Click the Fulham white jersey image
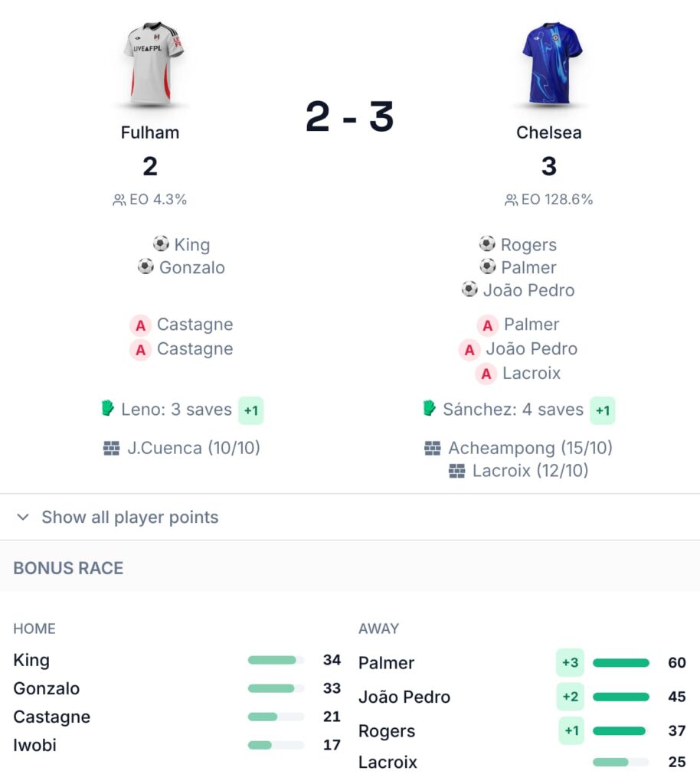700x784 pixels. tap(152, 64)
